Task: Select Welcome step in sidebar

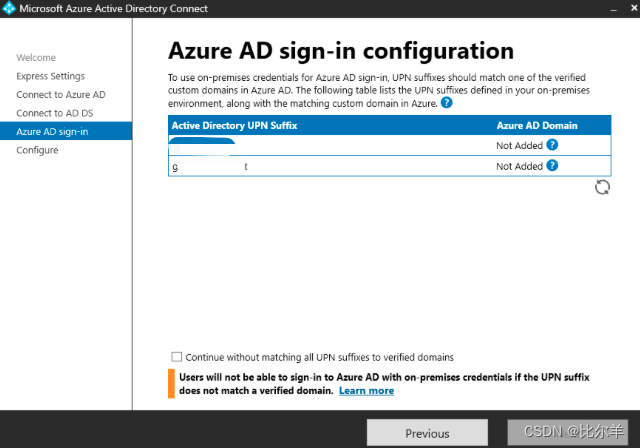Action: (x=36, y=58)
